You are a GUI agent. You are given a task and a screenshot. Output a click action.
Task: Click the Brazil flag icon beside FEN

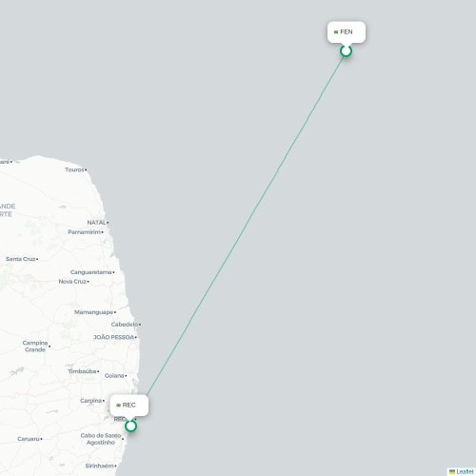coord(336,32)
